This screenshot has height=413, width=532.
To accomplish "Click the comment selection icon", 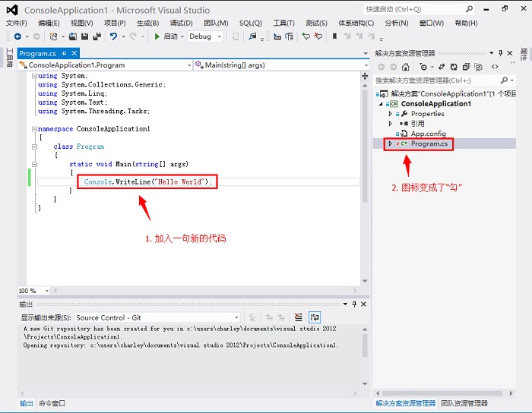I will 306,36.
